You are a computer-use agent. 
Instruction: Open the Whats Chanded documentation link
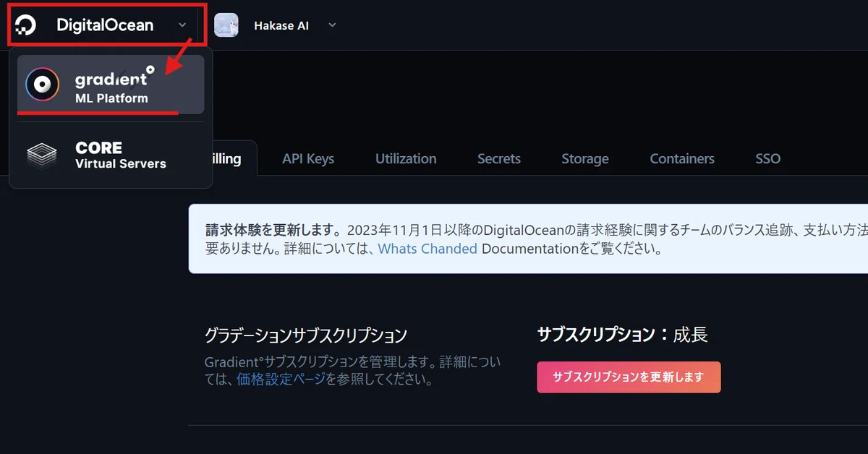click(x=427, y=249)
